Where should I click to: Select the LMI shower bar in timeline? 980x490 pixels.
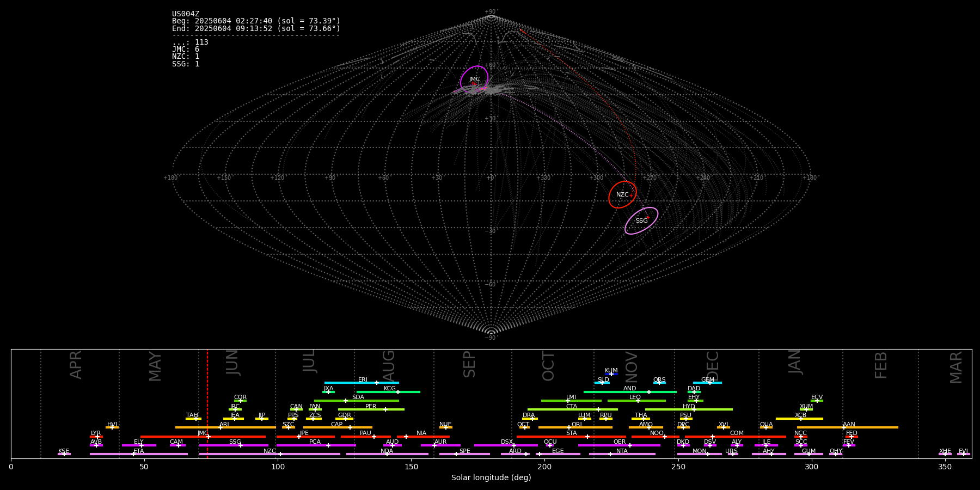pos(571,401)
